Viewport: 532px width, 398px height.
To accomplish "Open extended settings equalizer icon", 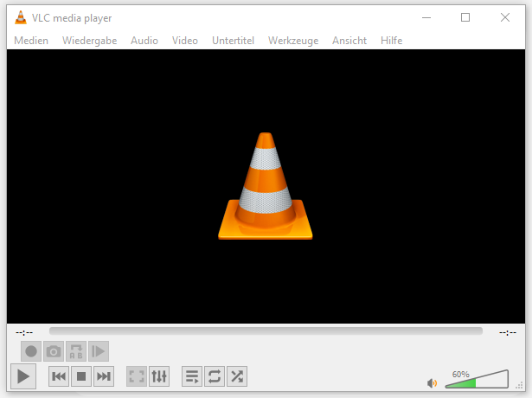I will [159, 376].
